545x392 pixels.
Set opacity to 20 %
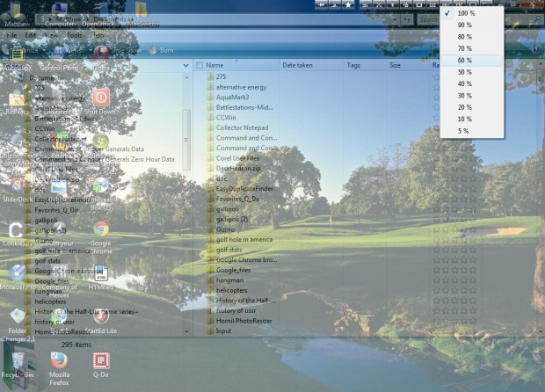point(472,107)
